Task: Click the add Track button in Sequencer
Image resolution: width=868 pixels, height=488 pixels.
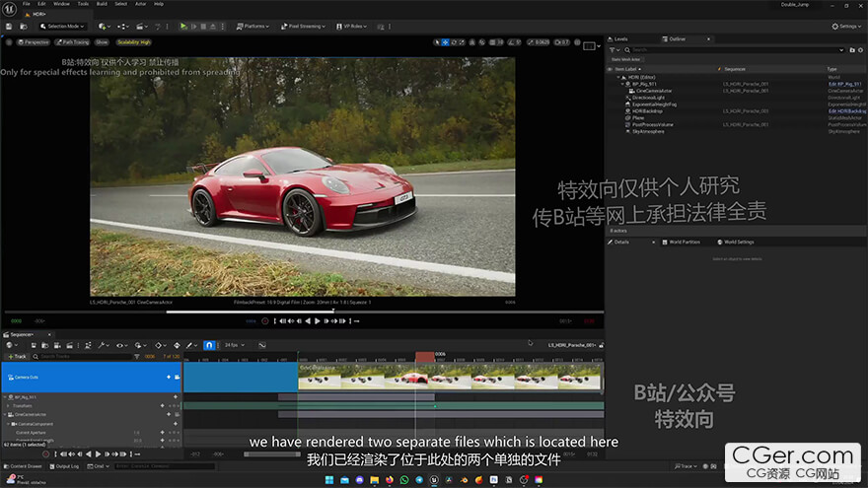Action: point(17,356)
